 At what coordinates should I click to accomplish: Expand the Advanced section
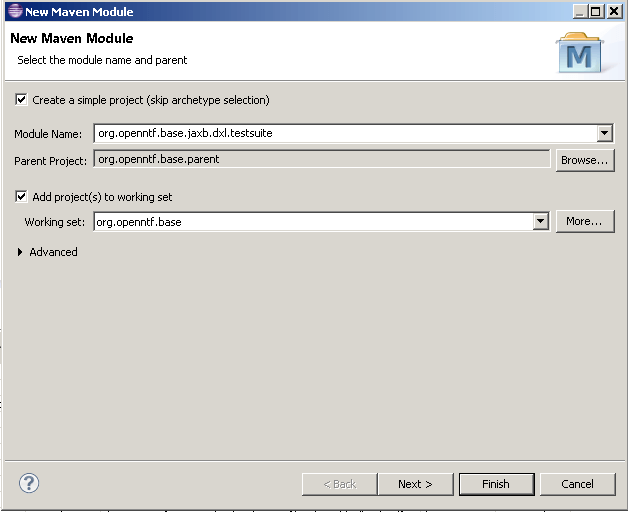[x=21, y=252]
